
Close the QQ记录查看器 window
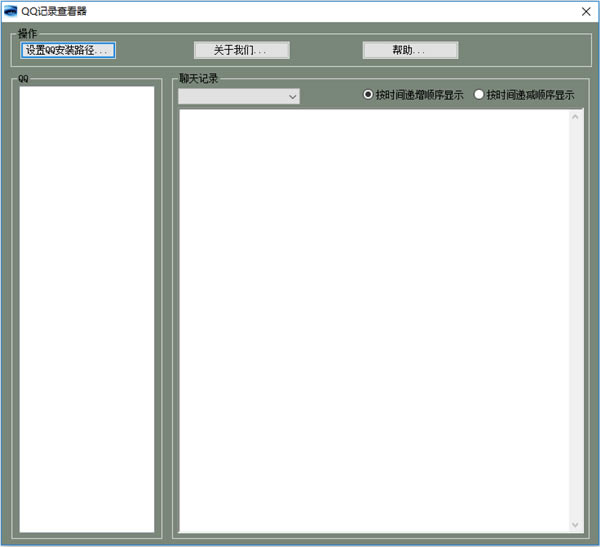[x=586, y=11]
